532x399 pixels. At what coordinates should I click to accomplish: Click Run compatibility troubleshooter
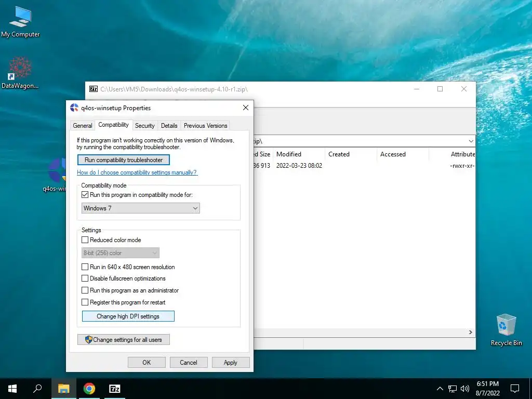coord(124,160)
